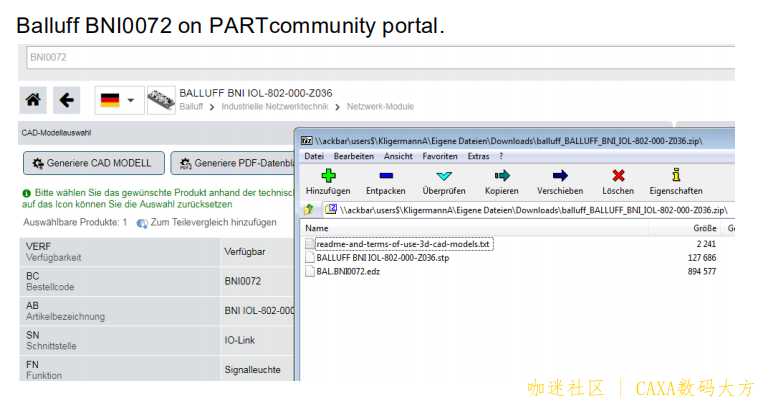Click the BNI0072 Bestellcode value

coord(243,281)
